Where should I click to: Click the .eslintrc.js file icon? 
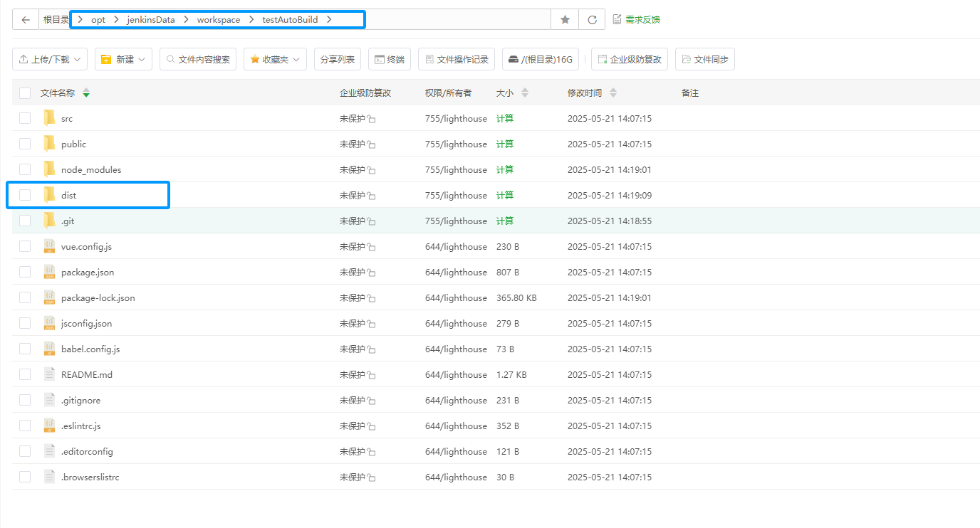tap(49, 426)
